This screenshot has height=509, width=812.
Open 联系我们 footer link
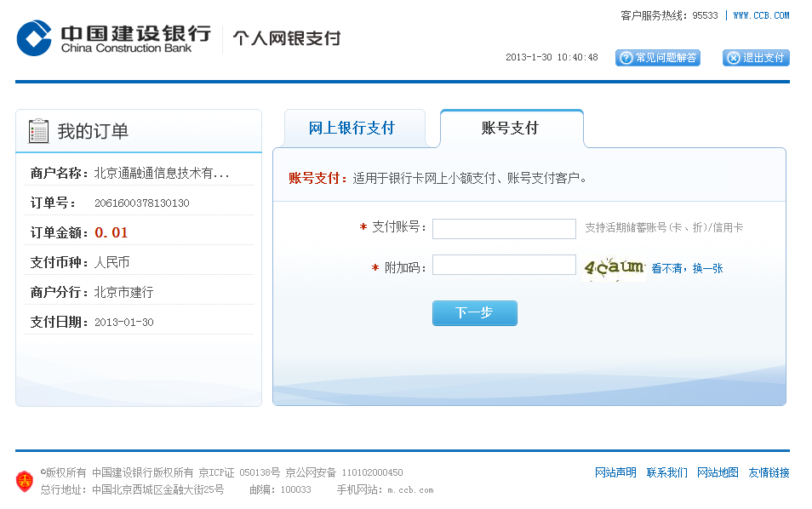pos(667,472)
